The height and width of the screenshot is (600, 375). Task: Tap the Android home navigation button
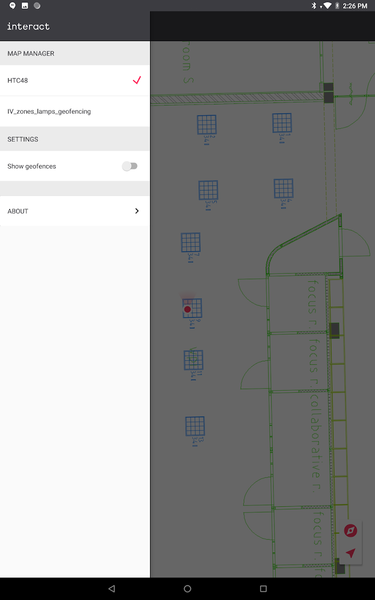(x=188, y=589)
